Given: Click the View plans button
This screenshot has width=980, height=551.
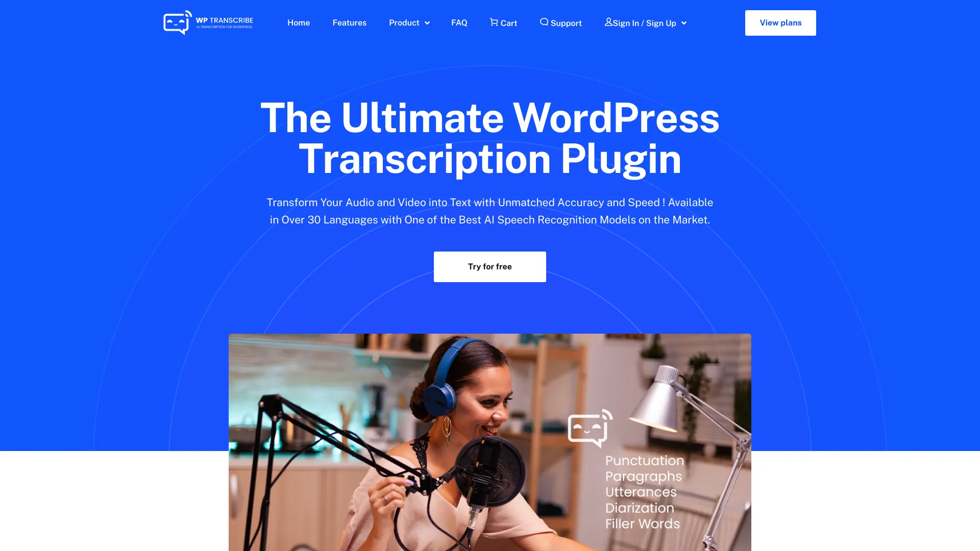Looking at the screenshot, I should tap(780, 22).
